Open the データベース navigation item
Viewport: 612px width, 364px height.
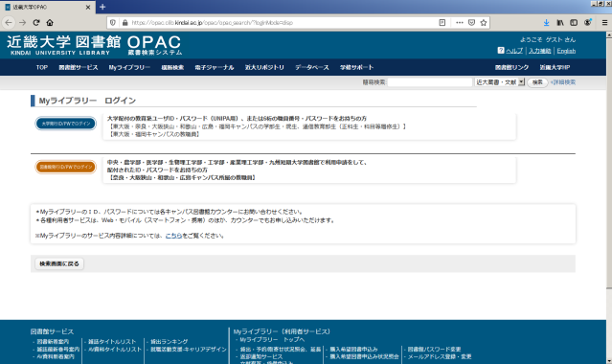tap(312, 68)
